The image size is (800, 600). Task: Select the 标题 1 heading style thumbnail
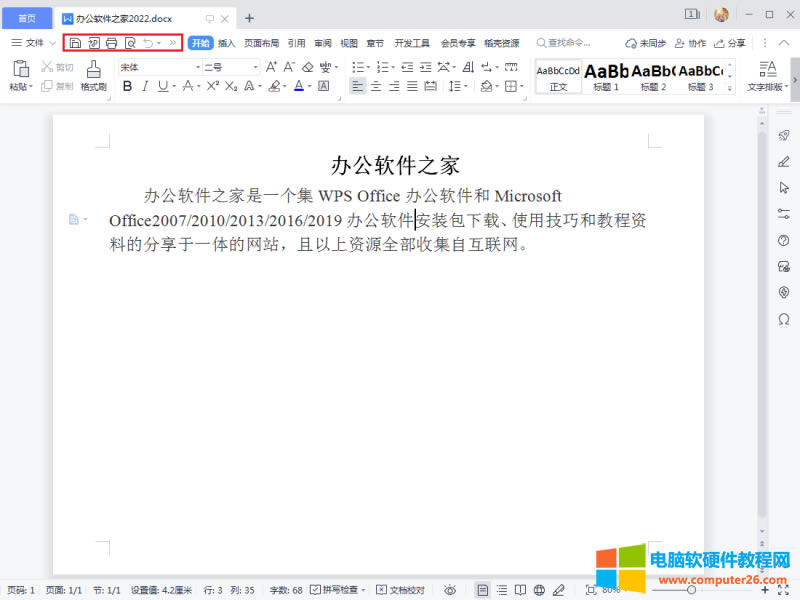606,76
